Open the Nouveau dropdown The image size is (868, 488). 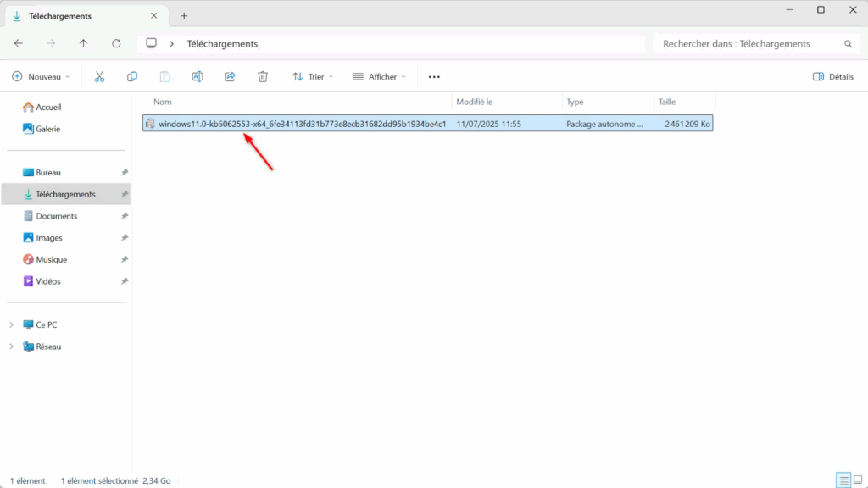41,77
